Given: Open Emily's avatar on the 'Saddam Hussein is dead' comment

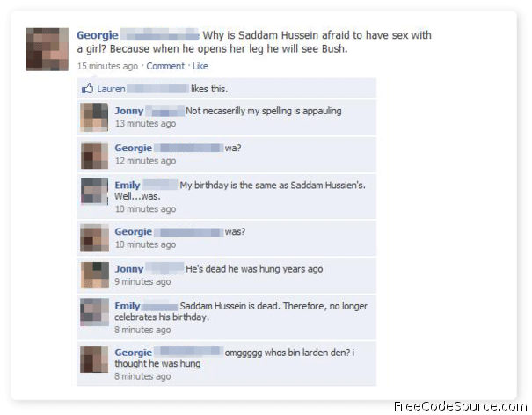Looking at the screenshot, I should coord(94,312).
